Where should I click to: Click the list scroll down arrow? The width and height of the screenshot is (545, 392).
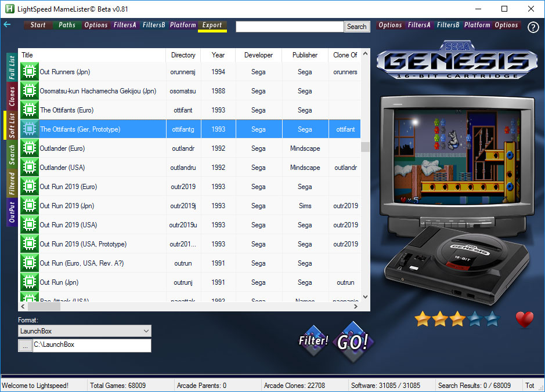click(365, 297)
